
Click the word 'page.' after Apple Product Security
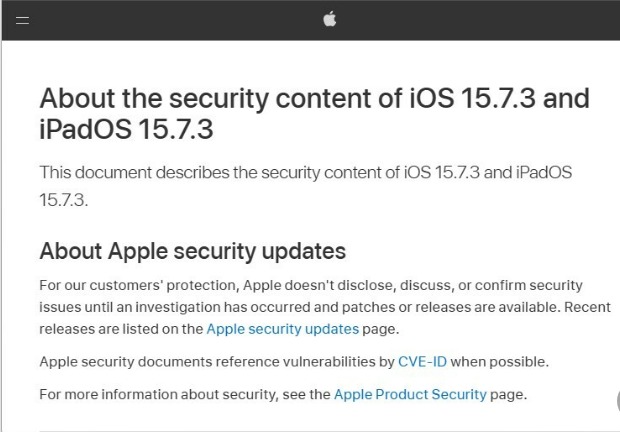(x=509, y=394)
